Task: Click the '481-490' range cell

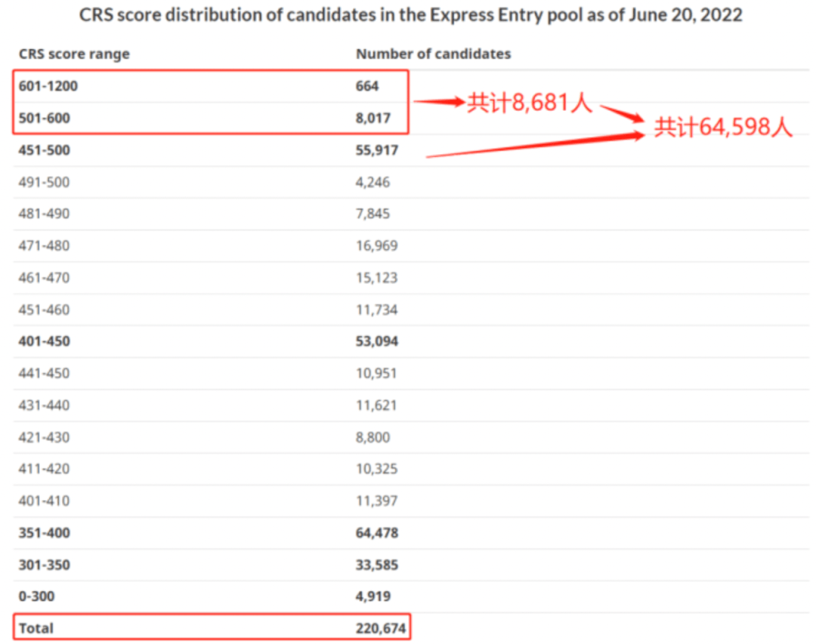Action: click(x=44, y=214)
